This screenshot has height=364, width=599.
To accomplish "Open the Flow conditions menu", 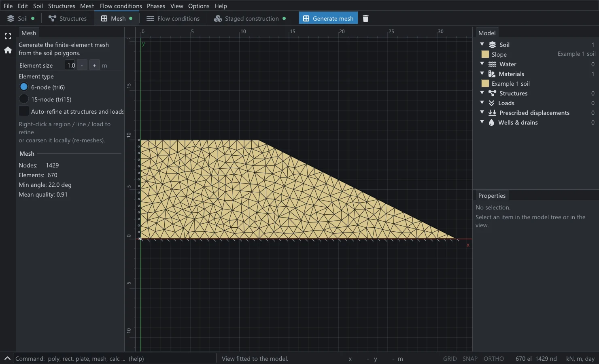I will click(121, 6).
